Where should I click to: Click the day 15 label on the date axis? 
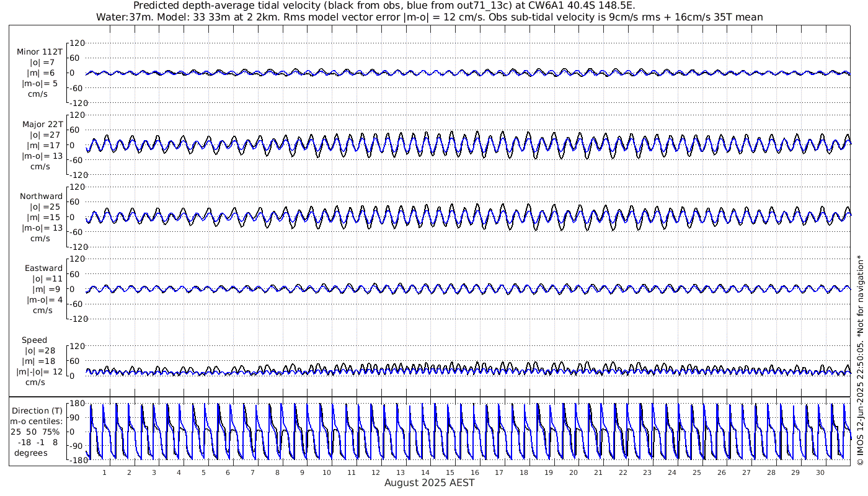pyautogui.click(x=450, y=472)
